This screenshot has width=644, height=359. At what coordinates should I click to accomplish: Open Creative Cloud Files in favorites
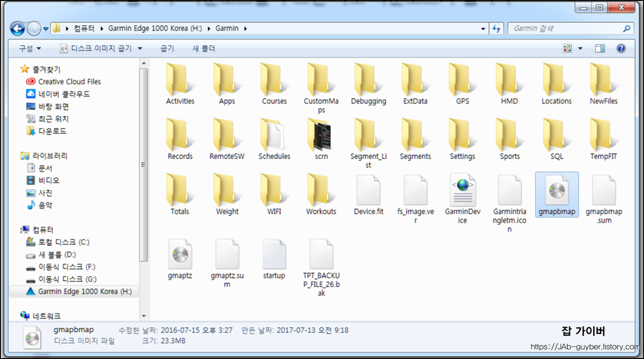pos(63,81)
